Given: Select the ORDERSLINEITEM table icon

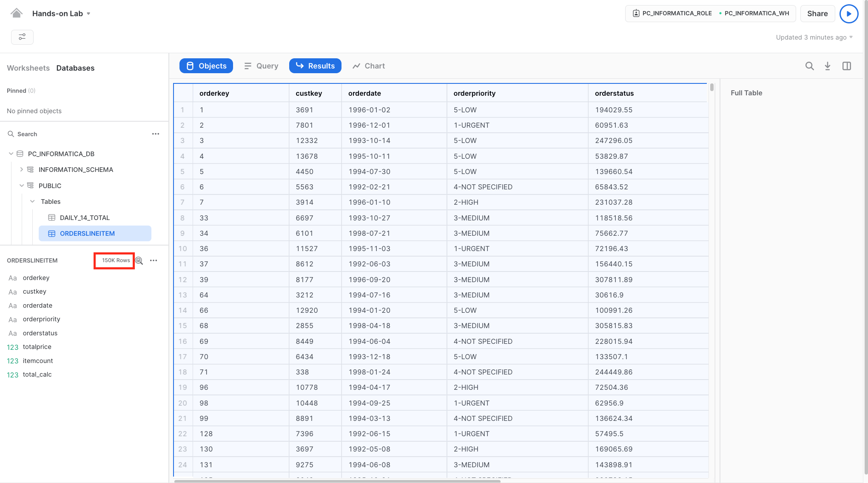Looking at the screenshot, I should 52,233.
